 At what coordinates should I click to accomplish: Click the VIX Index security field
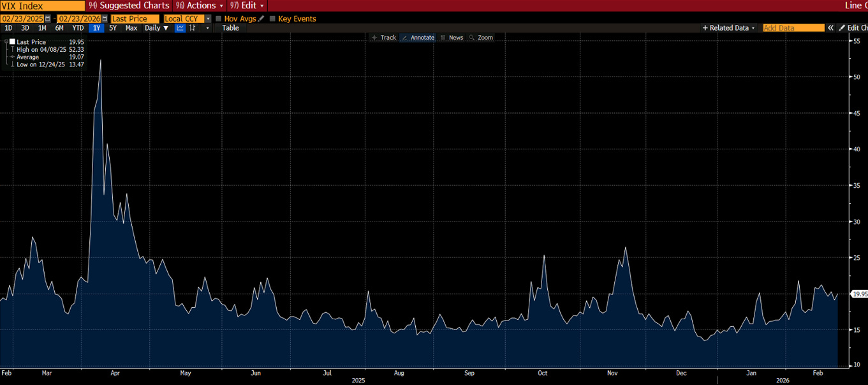coord(42,5)
